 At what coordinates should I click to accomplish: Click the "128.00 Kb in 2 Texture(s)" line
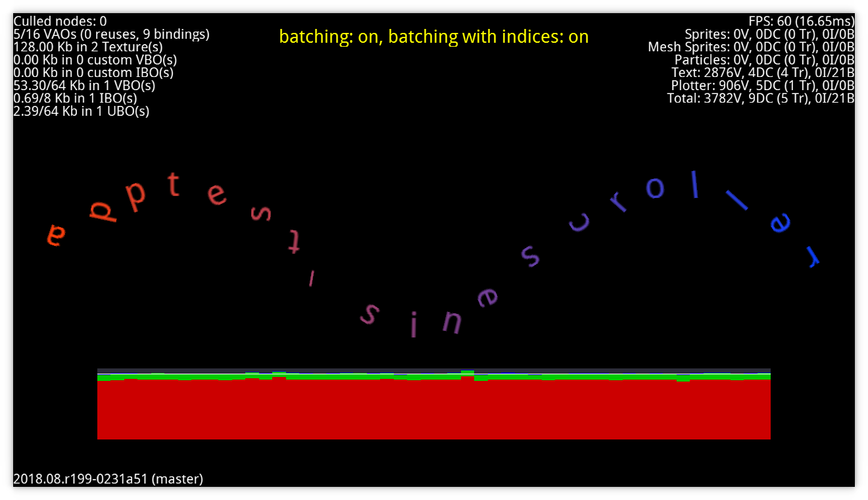click(x=87, y=47)
